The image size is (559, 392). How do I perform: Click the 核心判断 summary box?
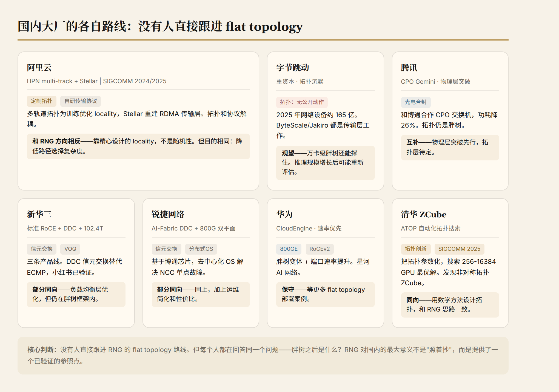point(263,355)
